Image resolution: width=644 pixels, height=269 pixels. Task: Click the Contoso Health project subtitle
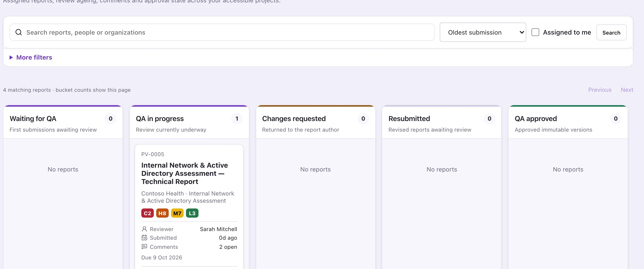(x=188, y=197)
